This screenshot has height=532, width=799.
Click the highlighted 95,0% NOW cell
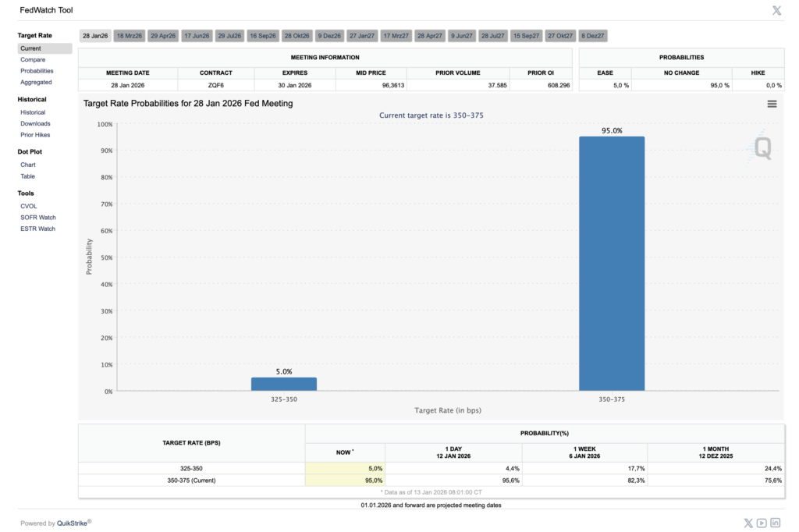(x=345, y=480)
